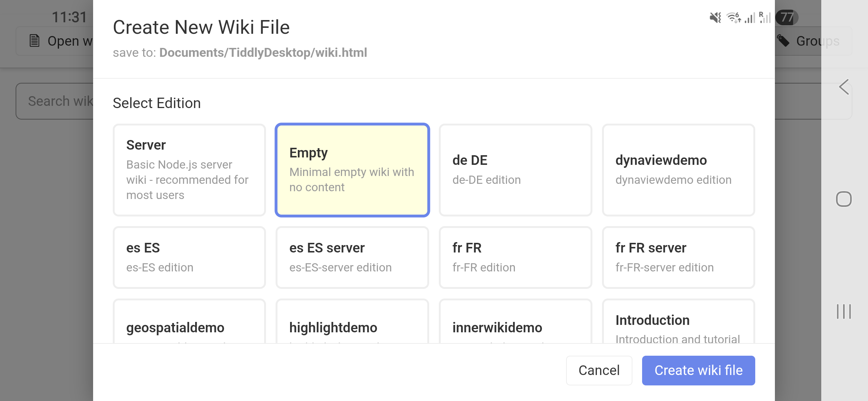The image size is (868, 401).
Task: Pick the dynaviewdemo edition
Action: click(678, 170)
